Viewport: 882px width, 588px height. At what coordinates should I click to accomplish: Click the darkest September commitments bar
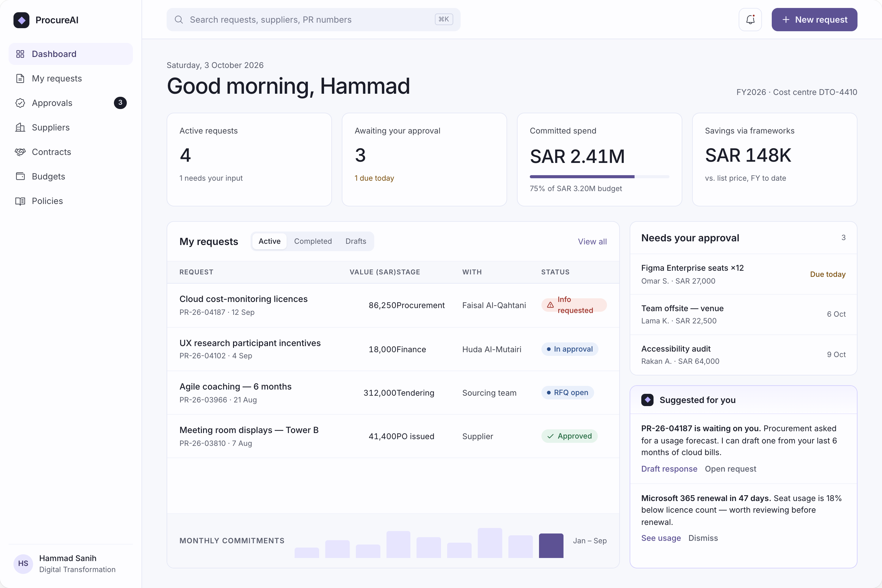[551, 546]
